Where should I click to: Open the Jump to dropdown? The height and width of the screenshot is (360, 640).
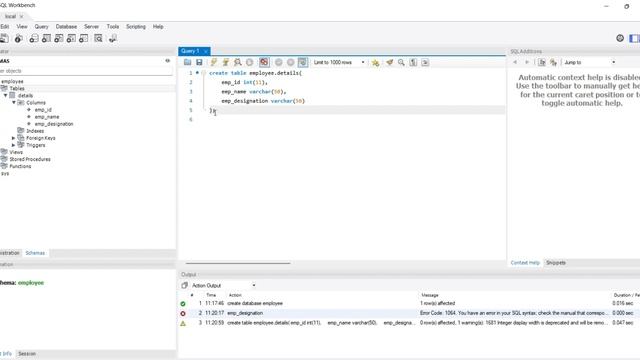pos(590,62)
